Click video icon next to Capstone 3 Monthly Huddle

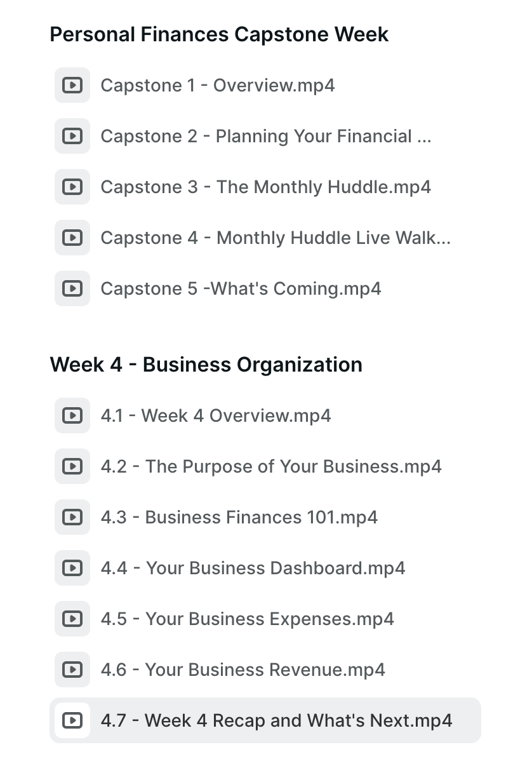(72, 187)
